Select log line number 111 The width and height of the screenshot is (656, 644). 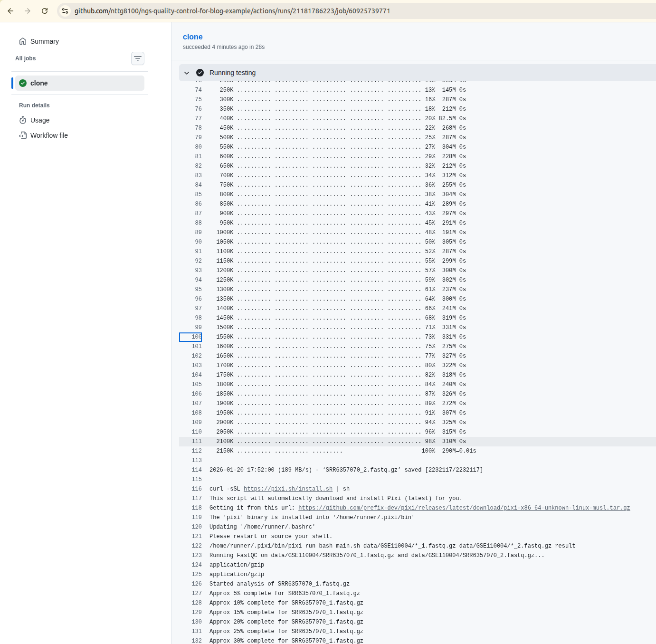coord(197,441)
